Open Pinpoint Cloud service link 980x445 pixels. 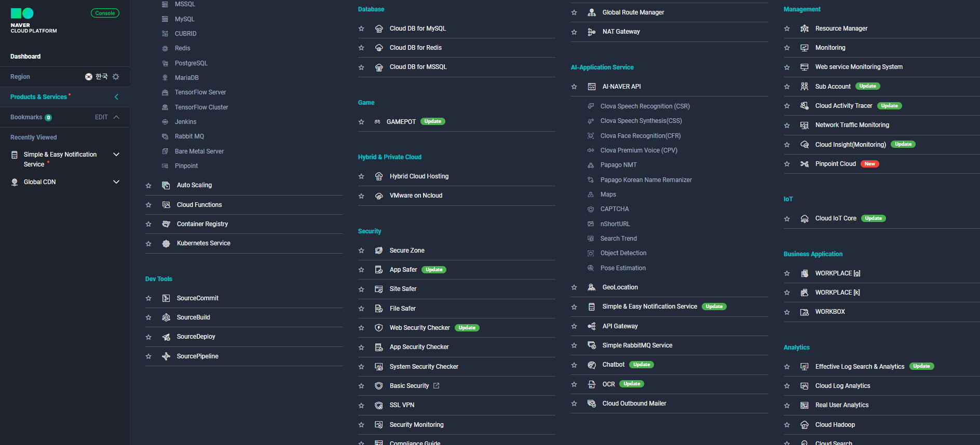point(836,164)
